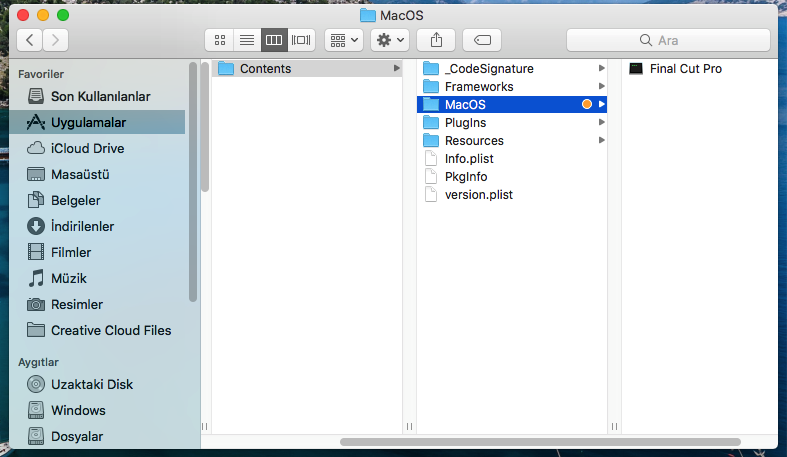
Task: Select the Info.plist file
Action: click(x=469, y=159)
